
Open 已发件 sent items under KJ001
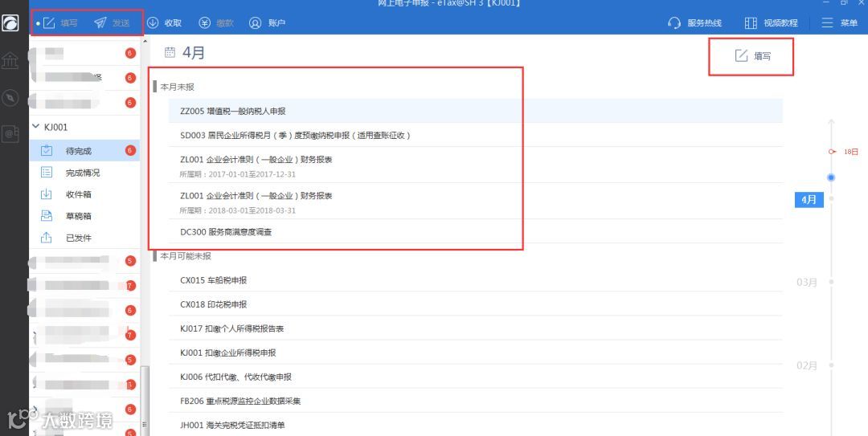pos(84,238)
